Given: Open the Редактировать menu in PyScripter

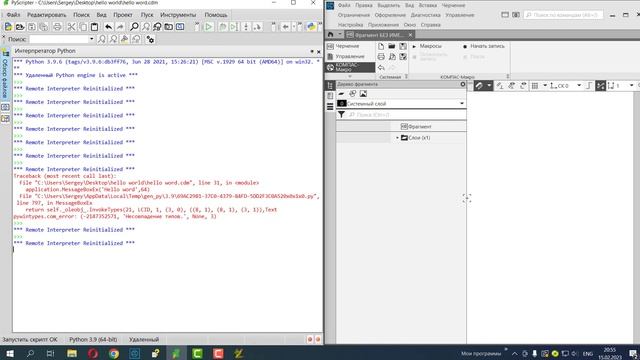Looking at the screenshot, I should (x=47, y=15).
